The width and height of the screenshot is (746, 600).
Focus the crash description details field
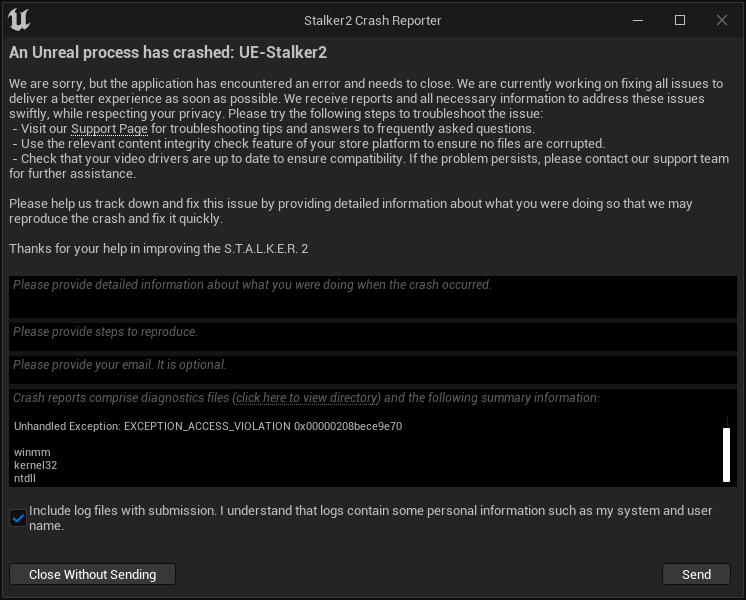click(373, 297)
